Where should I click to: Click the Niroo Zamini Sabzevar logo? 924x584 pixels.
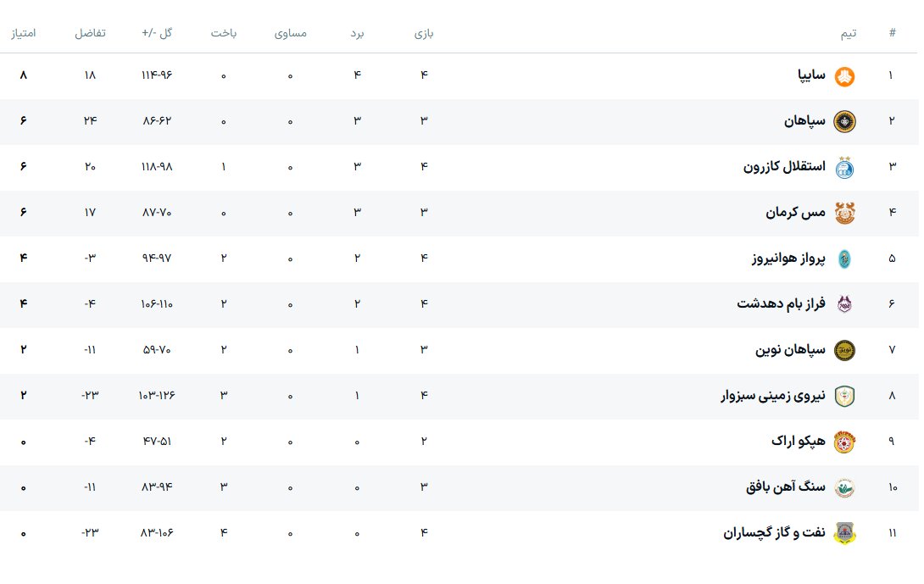click(844, 396)
